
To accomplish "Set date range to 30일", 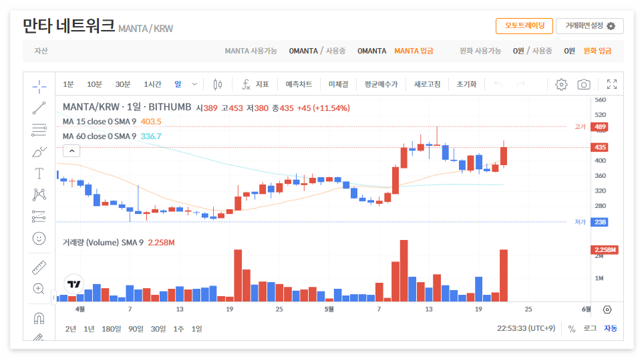I will [x=158, y=329].
